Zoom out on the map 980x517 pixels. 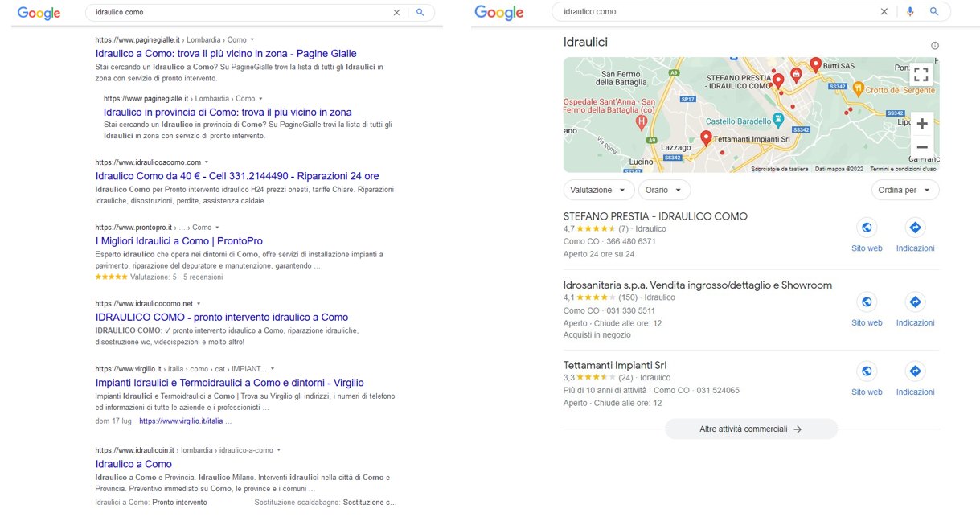[921, 147]
